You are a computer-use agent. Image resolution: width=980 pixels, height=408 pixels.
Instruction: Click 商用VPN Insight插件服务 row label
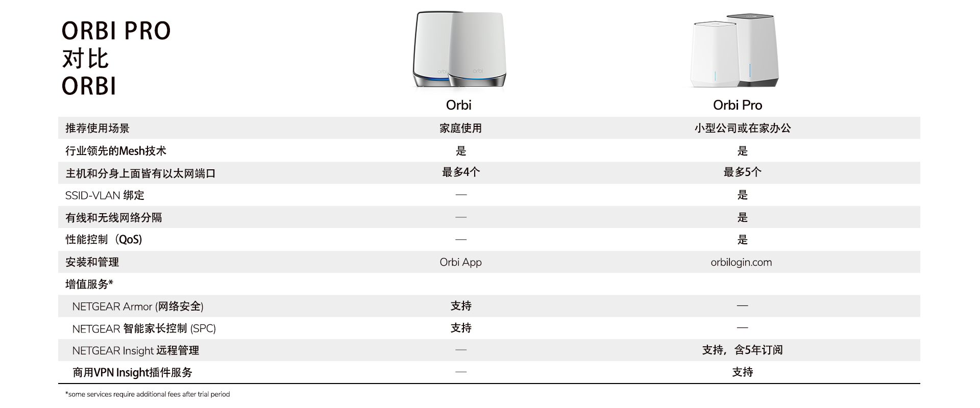click(132, 373)
